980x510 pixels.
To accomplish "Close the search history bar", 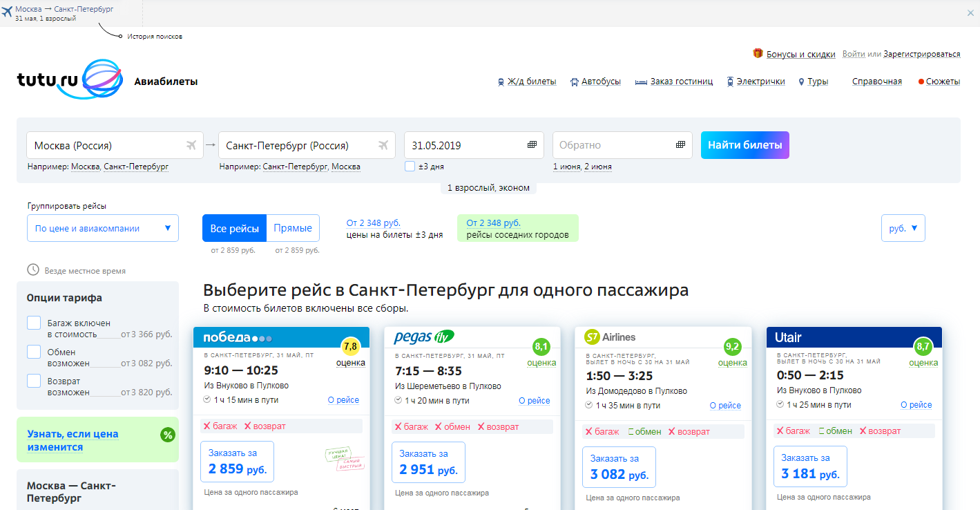I will click(970, 12).
